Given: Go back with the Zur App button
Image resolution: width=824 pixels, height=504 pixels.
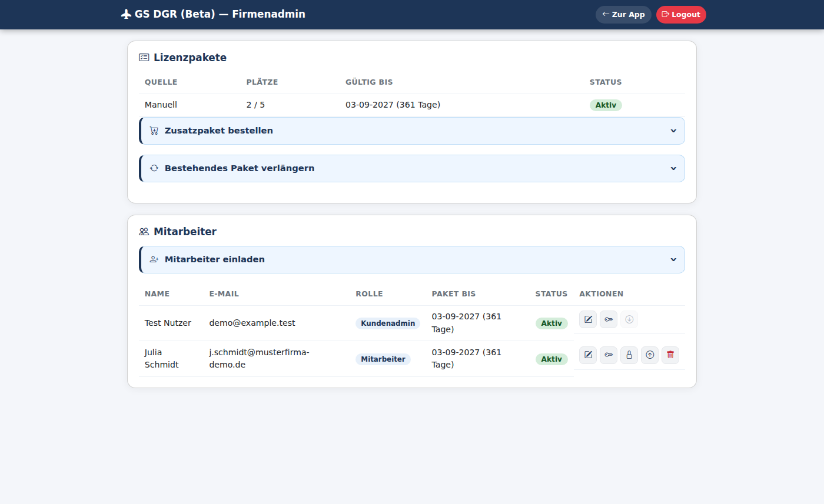Looking at the screenshot, I should (623, 15).
